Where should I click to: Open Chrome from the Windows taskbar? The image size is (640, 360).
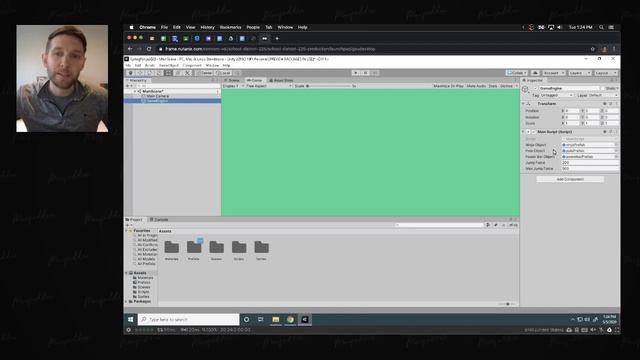(290, 320)
